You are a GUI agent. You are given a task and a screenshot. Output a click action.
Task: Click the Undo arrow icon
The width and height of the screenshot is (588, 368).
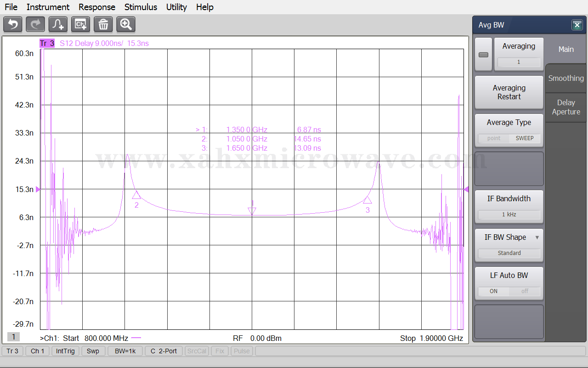pos(13,24)
